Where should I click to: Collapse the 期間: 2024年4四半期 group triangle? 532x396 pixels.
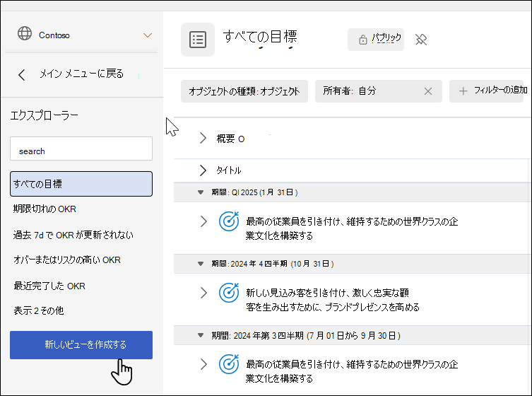[x=201, y=264]
